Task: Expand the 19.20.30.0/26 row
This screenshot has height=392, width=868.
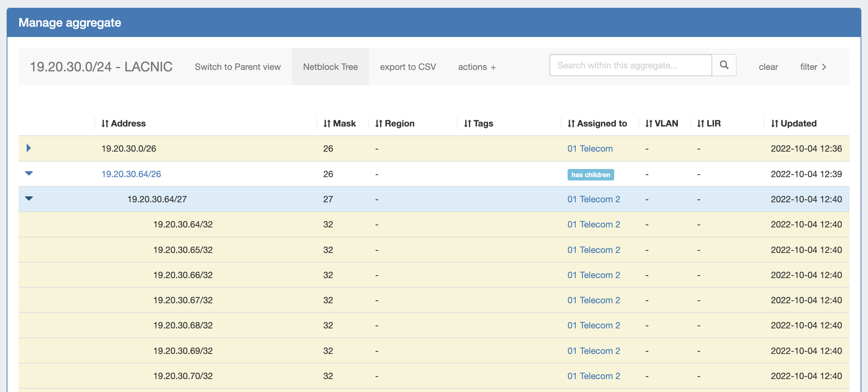Action: click(x=28, y=148)
